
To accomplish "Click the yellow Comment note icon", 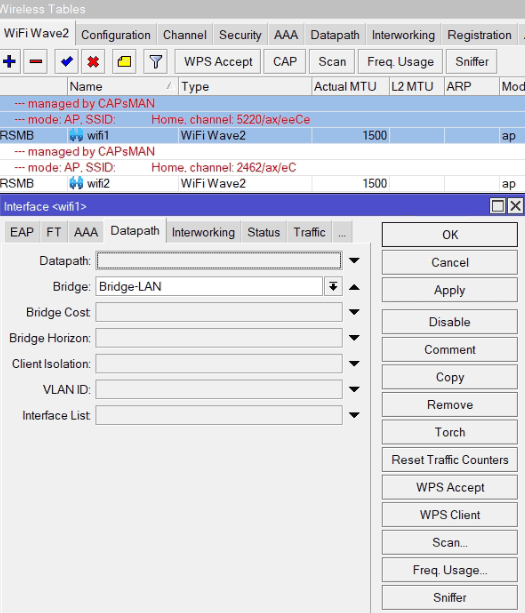I will click(124, 61).
